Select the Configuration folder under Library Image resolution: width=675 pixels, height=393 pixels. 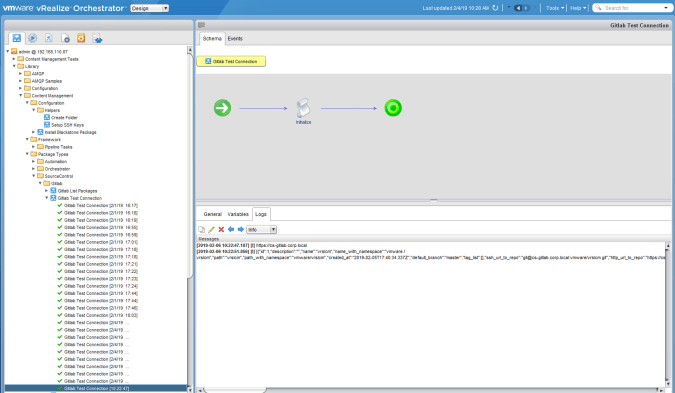pos(45,88)
